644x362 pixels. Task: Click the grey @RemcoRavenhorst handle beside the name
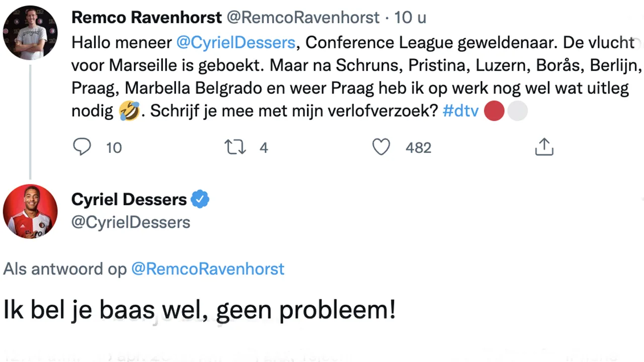[303, 18]
